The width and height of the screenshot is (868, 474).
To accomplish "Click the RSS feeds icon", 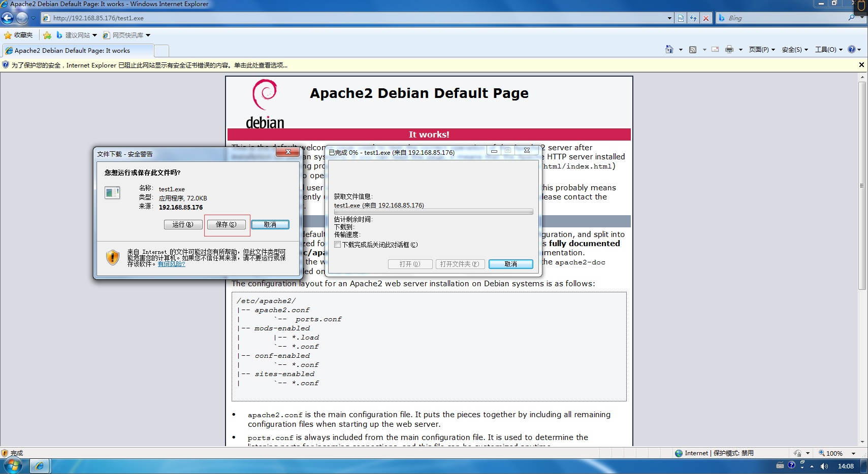I will (x=693, y=49).
